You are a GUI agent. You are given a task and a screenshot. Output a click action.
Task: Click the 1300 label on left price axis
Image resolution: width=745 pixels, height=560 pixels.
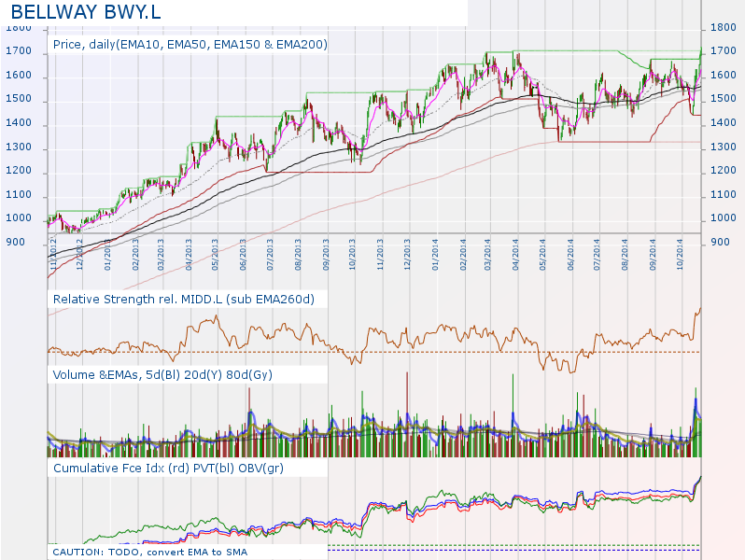(19, 147)
